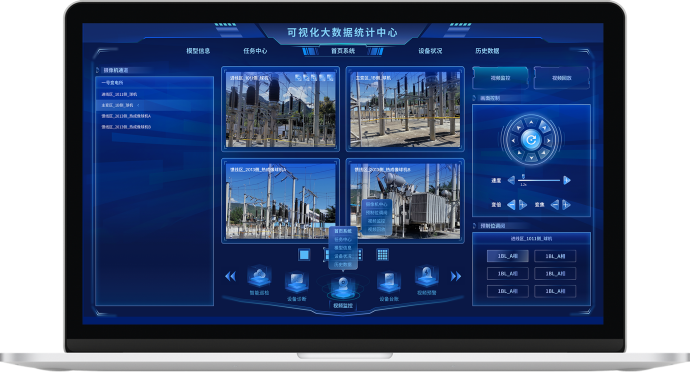Click the PTZ up arrow
Image resolution: width=690 pixels, height=372 pixels.
click(531, 122)
